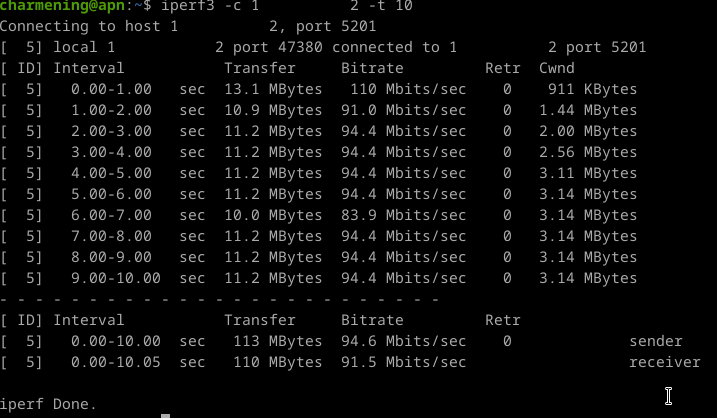Click the word "sender" in summary
The width and height of the screenshot is (717, 418).
point(655,341)
